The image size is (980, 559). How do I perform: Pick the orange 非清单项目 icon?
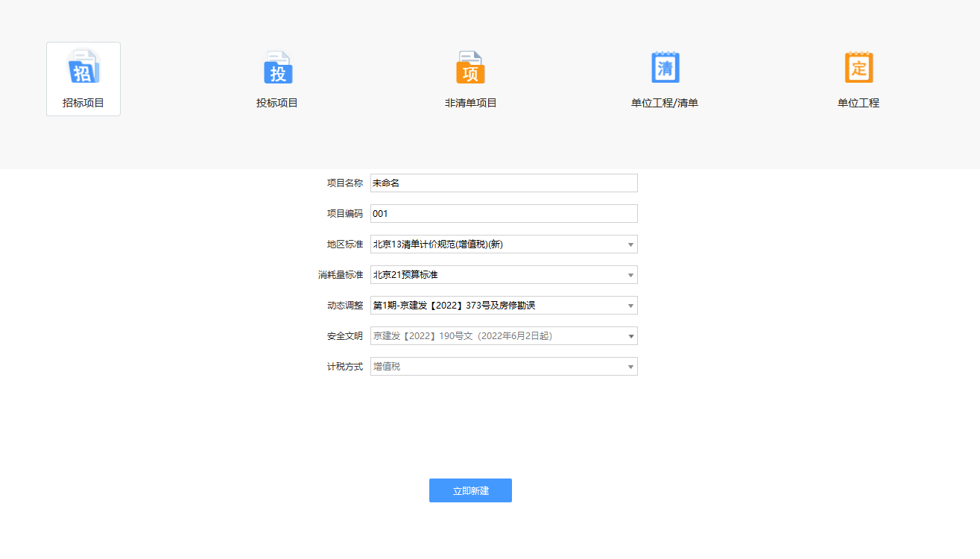[x=471, y=67]
